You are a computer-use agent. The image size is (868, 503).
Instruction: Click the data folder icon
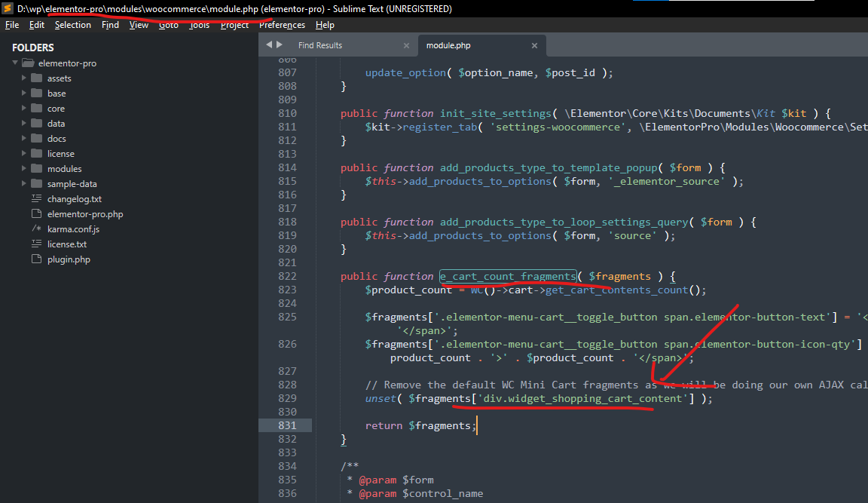click(36, 123)
